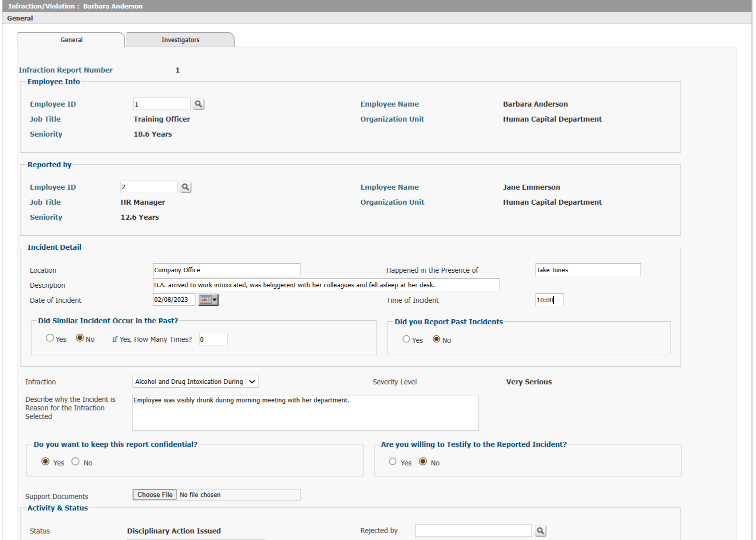The image size is (756, 540).
Task: Click the Rejected by search icon
Action: point(540,531)
